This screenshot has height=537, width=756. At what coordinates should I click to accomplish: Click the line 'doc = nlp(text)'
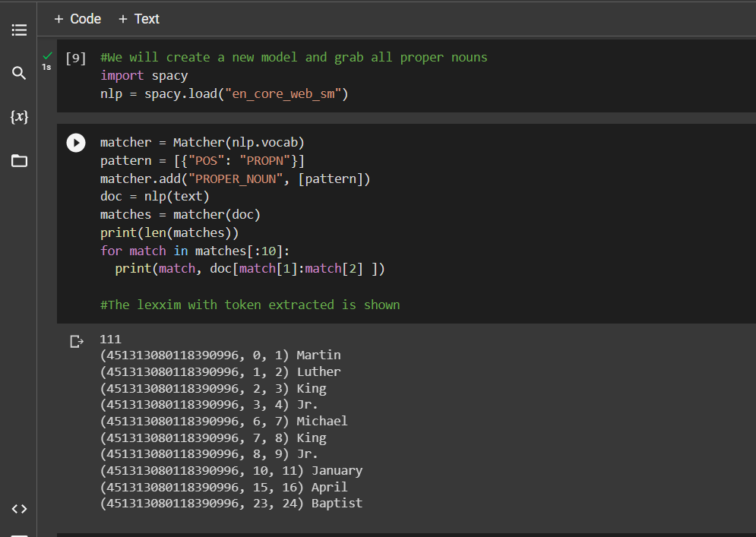coord(155,197)
